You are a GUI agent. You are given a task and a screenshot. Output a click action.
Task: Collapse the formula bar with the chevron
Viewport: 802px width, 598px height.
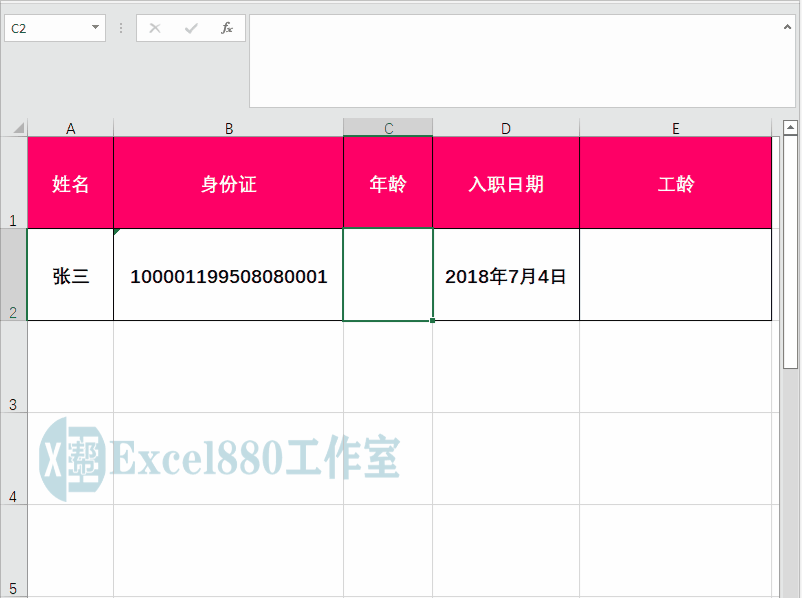click(x=787, y=27)
